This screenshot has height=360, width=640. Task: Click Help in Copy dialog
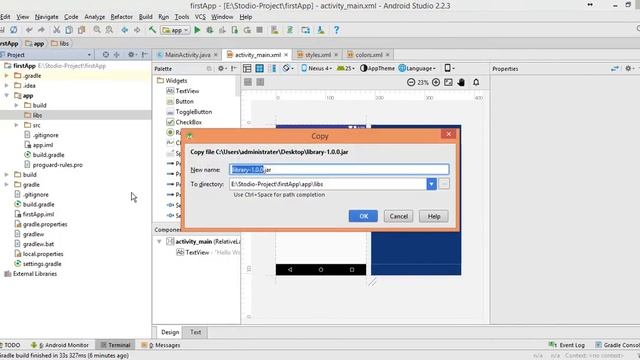pyautogui.click(x=433, y=216)
